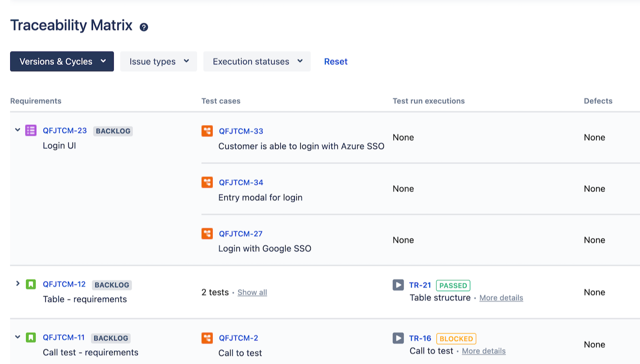Open the TR-16 test run link
Viewport: 640px width, 364px height.
coord(420,338)
